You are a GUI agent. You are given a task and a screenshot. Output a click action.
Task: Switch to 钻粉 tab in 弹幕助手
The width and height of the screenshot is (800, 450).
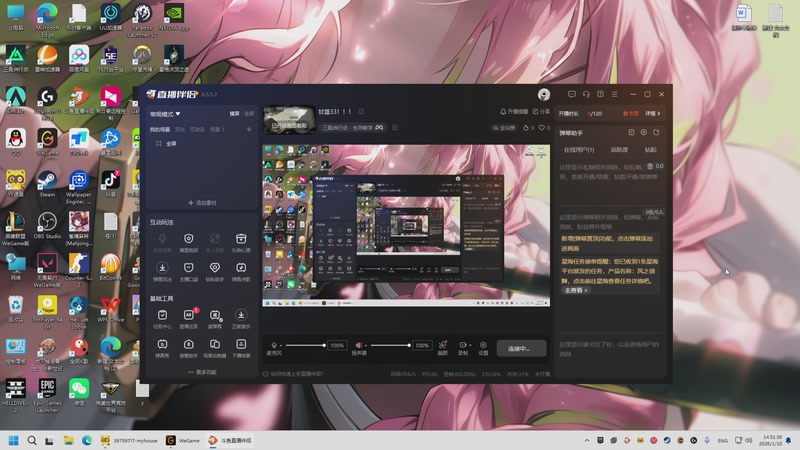click(x=651, y=149)
